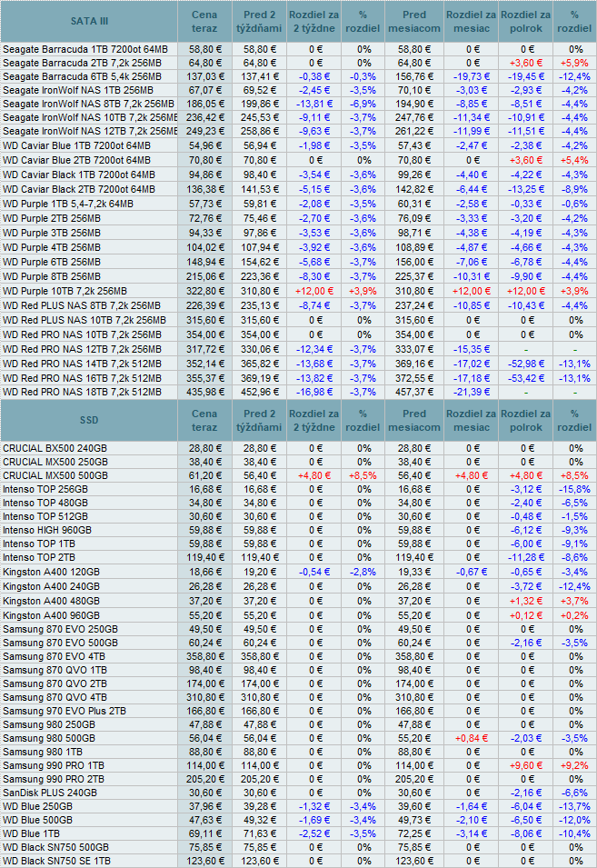Select the -53,42 € half-year difference

pyautogui.click(x=525, y=378)
